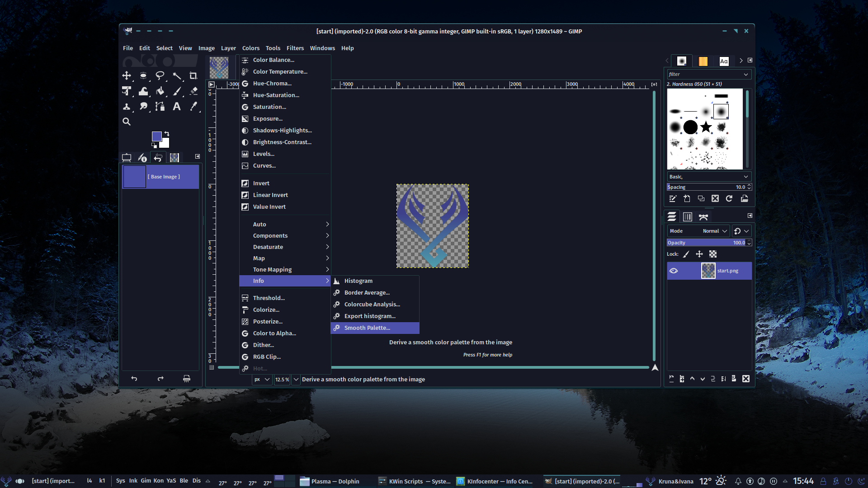Create a new brush
The height and width of the screenshot is (488, 868).
pyautogui.click(x=687, y=199)
